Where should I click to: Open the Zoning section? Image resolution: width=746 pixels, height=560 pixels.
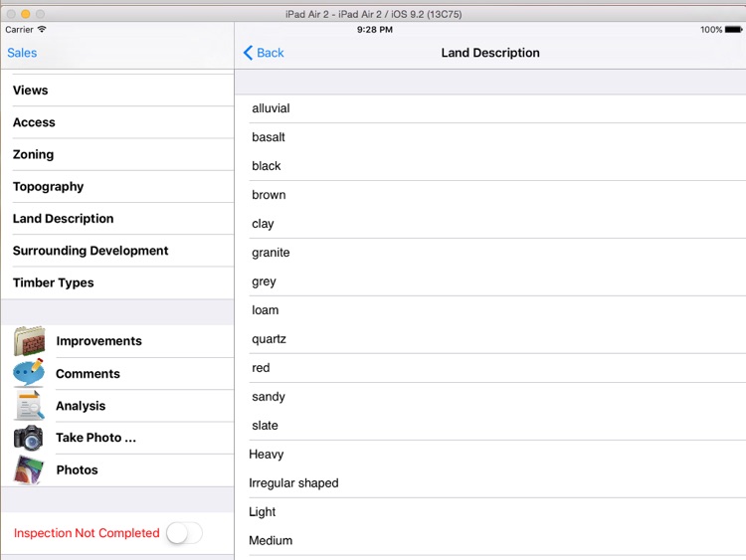click(117, 154)
